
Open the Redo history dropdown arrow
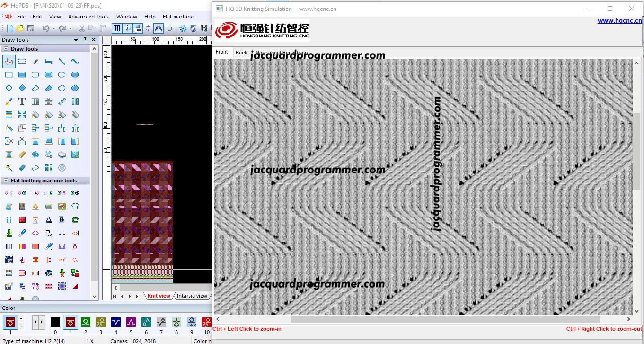coord(70,28)
